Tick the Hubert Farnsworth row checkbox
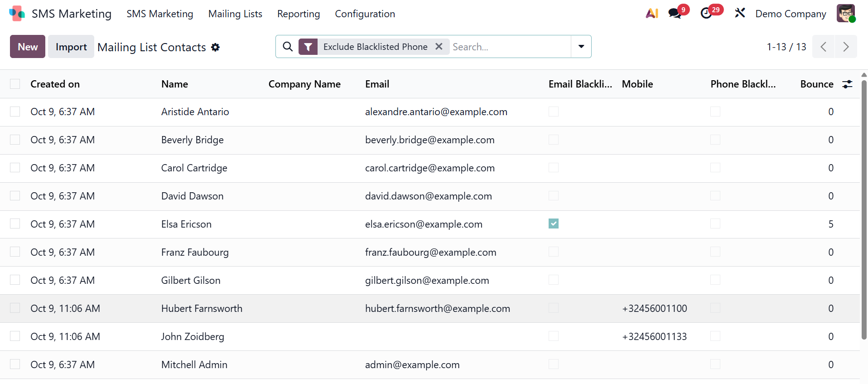868x384 pixels. [x=15, y=308]
